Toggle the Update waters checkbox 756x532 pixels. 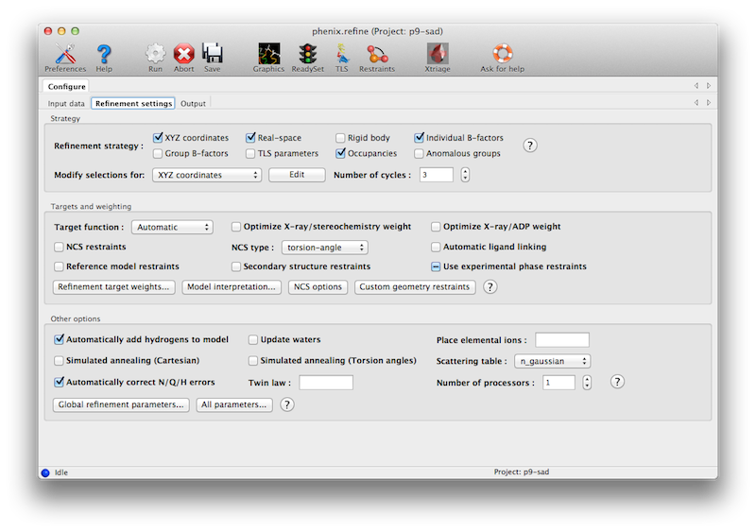point(254,339)
